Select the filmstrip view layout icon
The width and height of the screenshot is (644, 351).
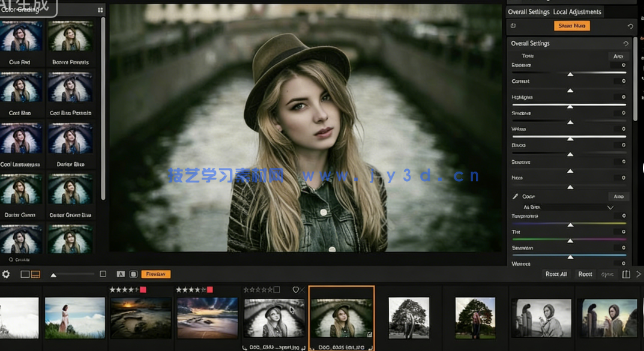pos(35,274)
